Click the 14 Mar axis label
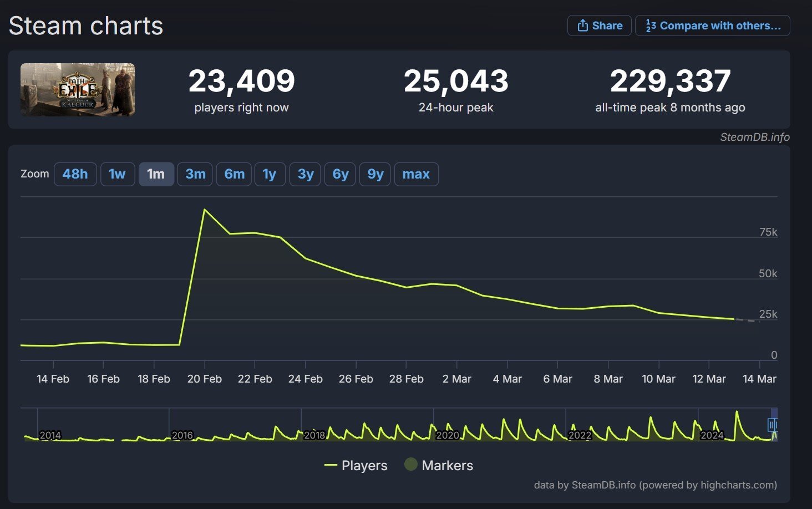The image size is (812, 509). (x=759, y=379)
